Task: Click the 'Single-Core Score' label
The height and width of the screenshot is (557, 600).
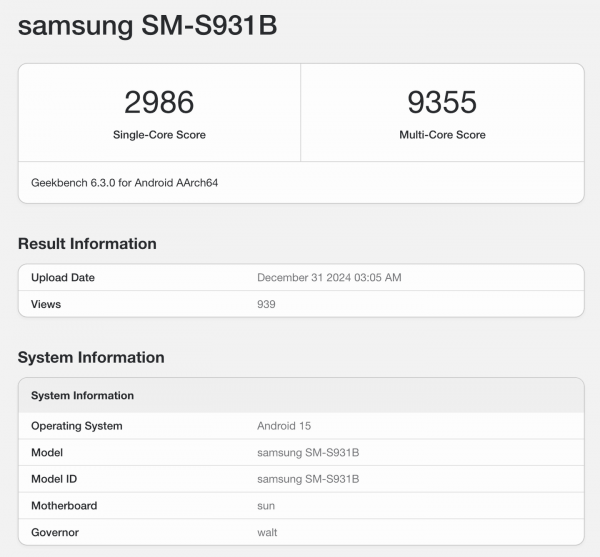Action: pos(159,135)
